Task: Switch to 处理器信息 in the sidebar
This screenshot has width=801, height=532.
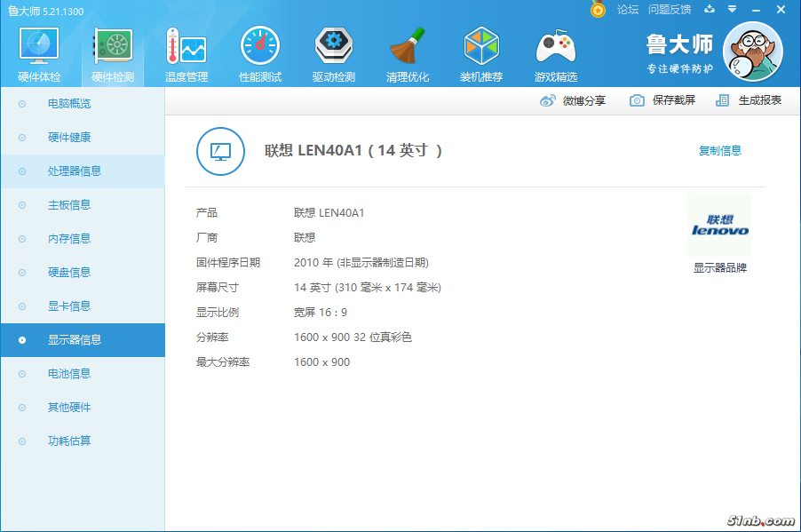Action: pos(75,171)
